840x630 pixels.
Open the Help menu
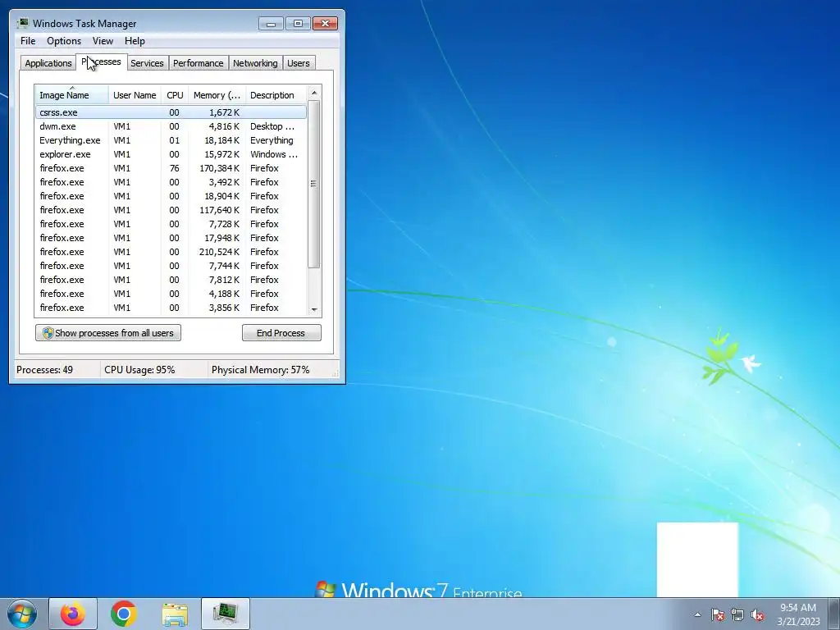coord(135,41)
